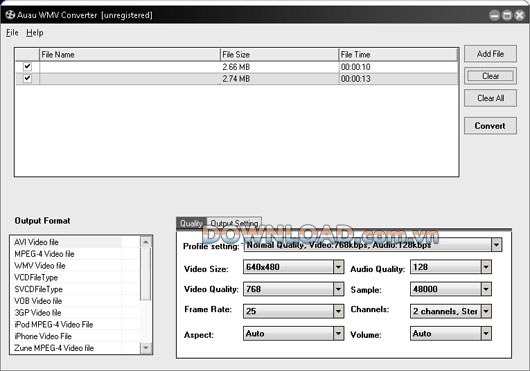Image resolution: width=530 pixels, height=371 pixels.
Task: Select the file row with time 00:00:13
Action: [237, 78]
